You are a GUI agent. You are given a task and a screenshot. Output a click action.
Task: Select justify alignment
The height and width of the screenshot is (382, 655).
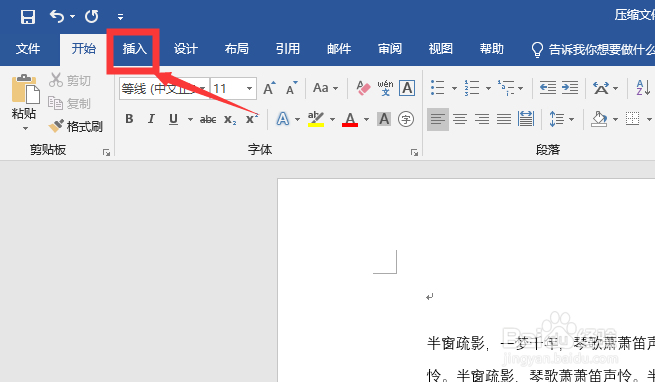tap(504, 120)
